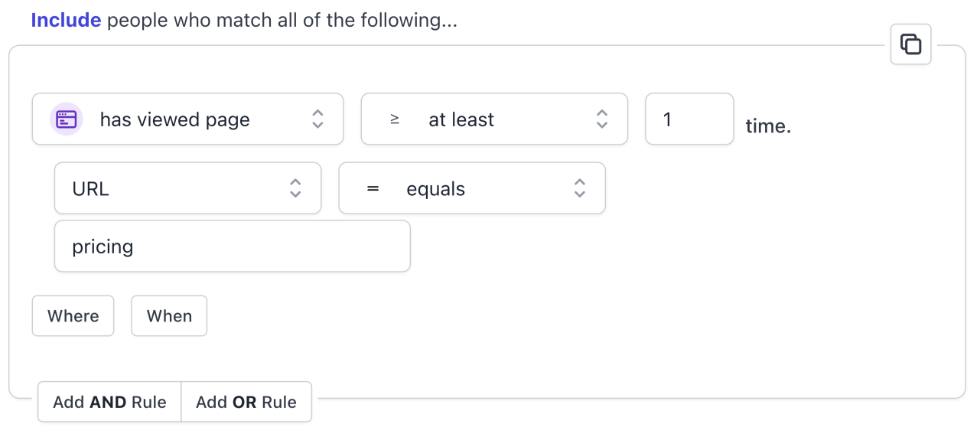Click the 'pricing' URL value field

(x=232, y=246)
